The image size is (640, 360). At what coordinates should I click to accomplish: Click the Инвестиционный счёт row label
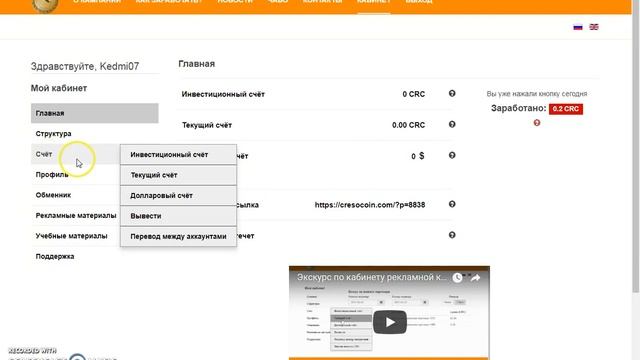[223, 94]
